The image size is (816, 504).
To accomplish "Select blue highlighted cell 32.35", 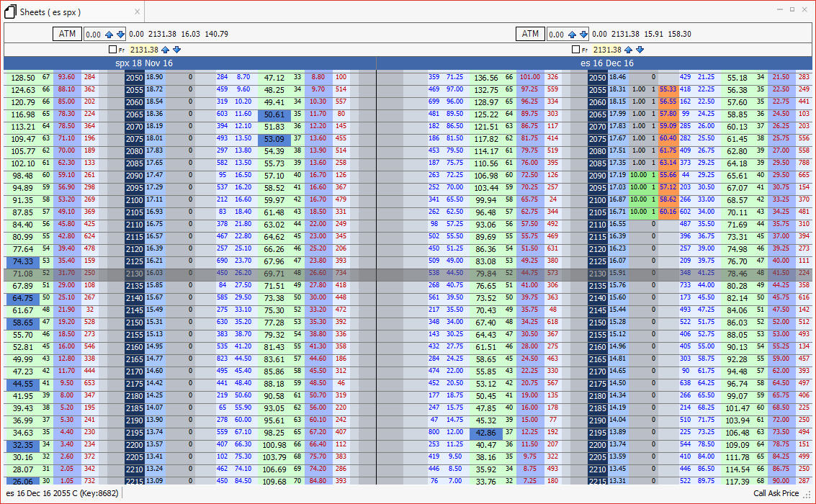I will tap(23, 445).
